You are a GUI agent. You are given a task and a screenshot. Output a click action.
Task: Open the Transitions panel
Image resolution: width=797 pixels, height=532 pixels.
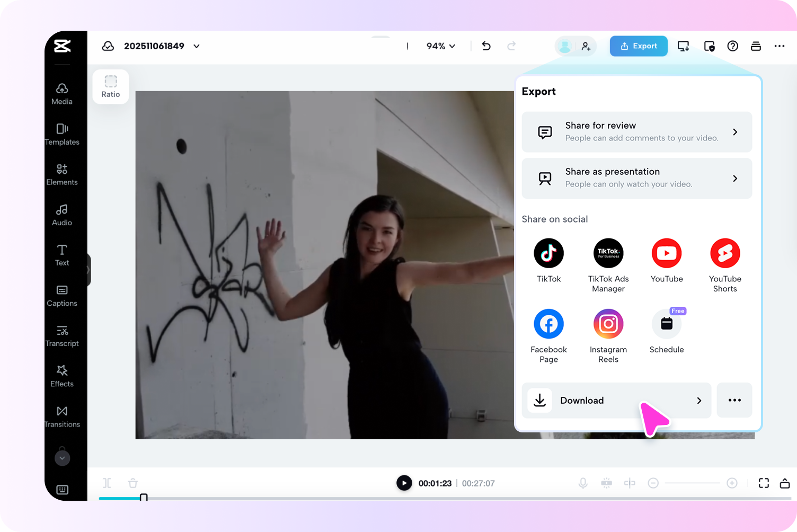point(62,416)
